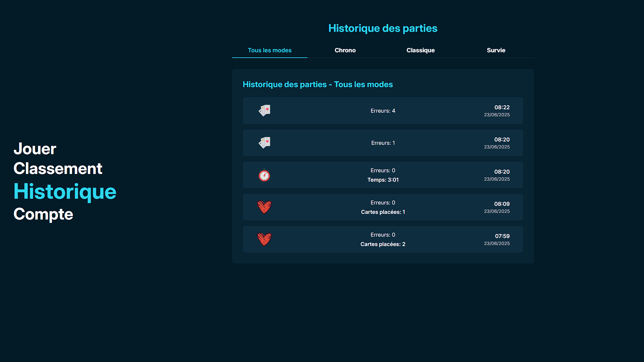Go to Jouer in the side menu
The width and height of the screenshot is (644, 362).
35,149
